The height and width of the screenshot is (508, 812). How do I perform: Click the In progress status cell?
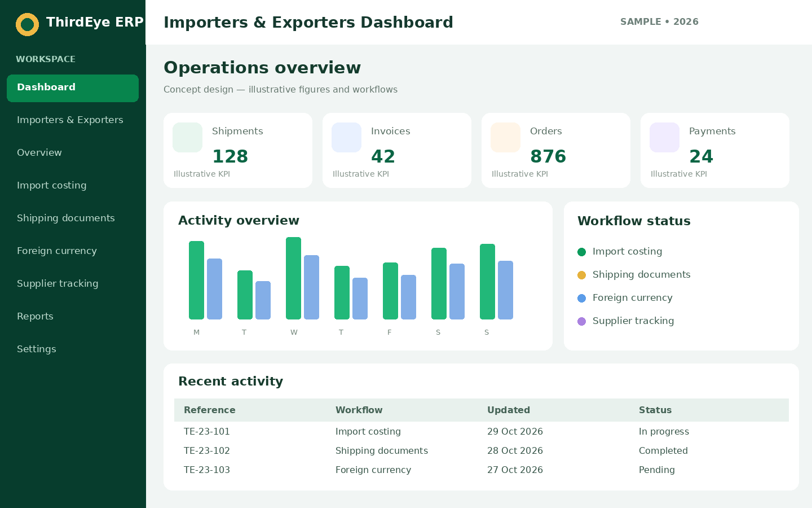tap(664, 432)
